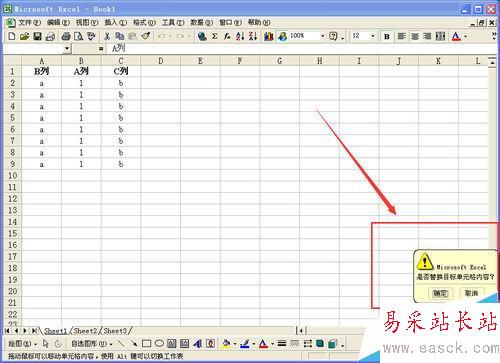Jump to first sheet tab navigation button
Viewport: 500px width, 363px height.
(7, 331)
